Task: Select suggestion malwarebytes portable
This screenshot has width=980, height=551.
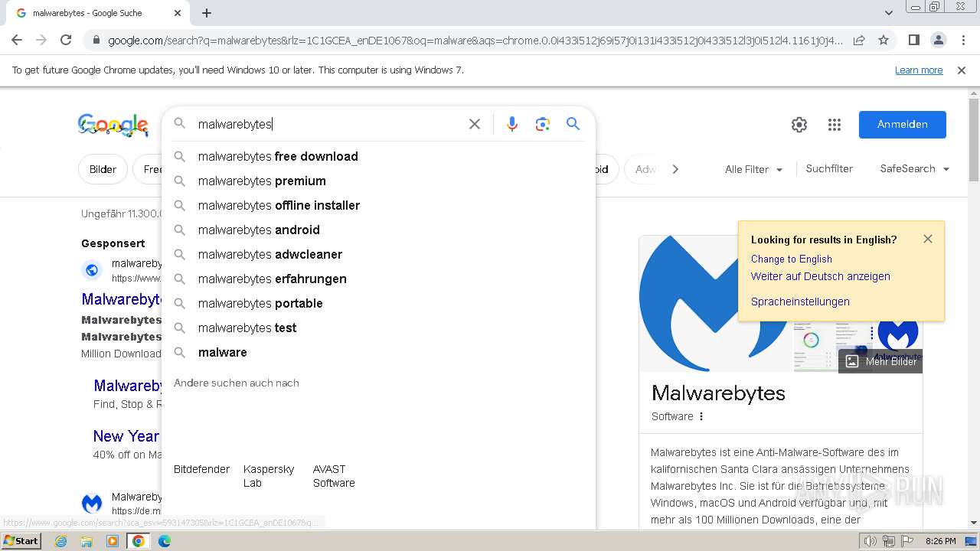Action: click(378, 303)
